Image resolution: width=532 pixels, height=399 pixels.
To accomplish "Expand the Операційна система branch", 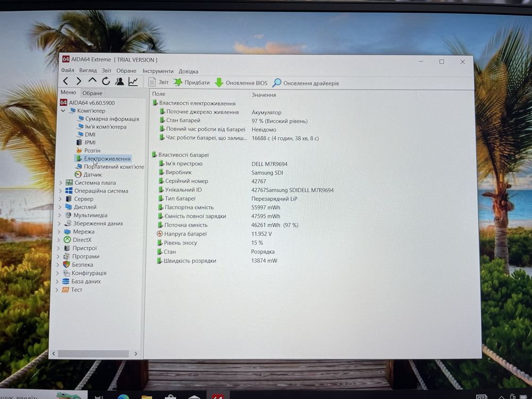I will click(61, 190).
